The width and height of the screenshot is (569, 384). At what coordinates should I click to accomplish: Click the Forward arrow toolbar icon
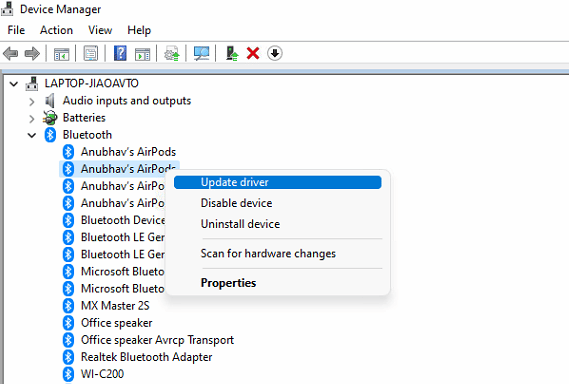(x=32, y=54)
